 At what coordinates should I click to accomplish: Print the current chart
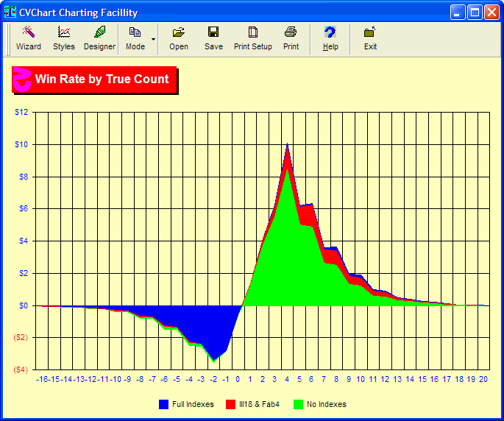[291, 38]
